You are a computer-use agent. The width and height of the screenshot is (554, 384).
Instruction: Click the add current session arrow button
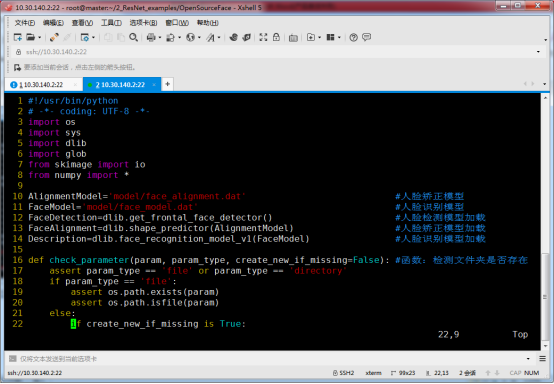[17, 67]
